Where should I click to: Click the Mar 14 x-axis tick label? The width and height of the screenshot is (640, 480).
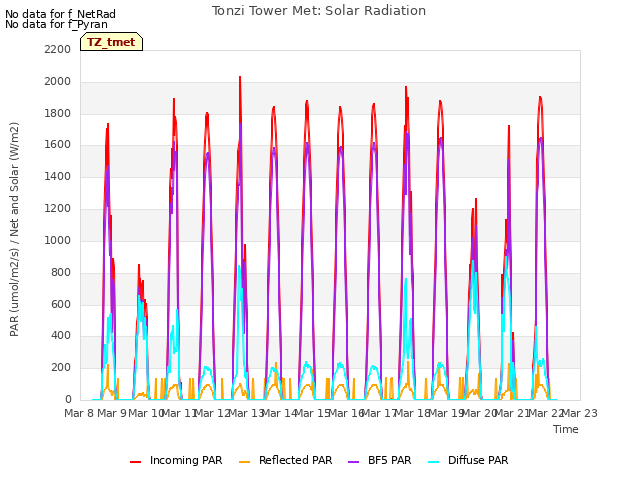pyautogui.click(x=279, y=413)
